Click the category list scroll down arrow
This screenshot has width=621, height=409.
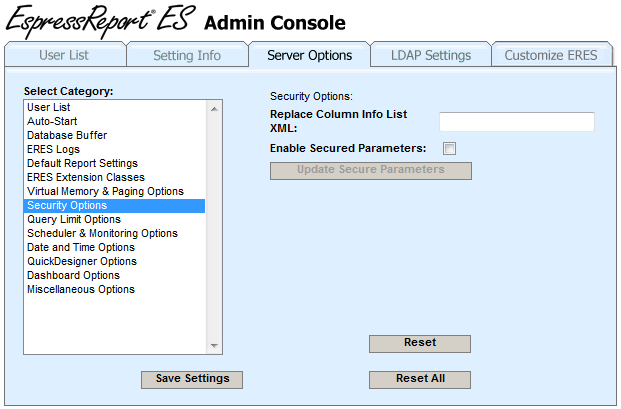pos(214,346)
